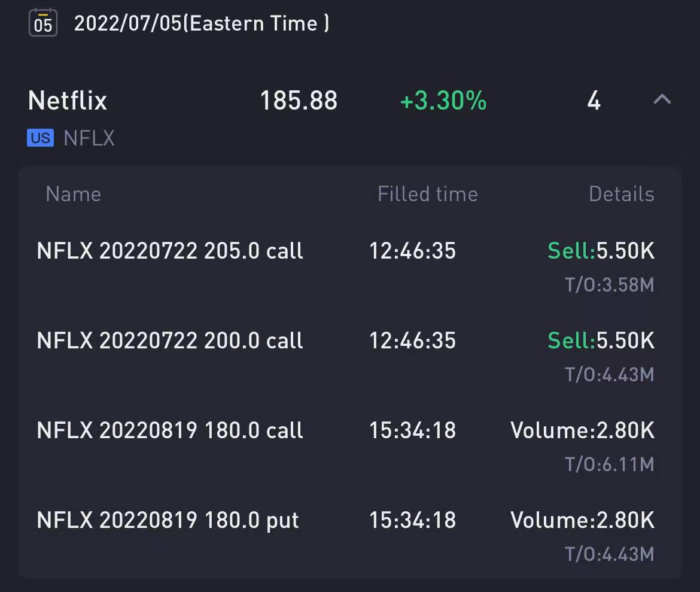
Task: Click the 185.88 stock price
Action: [x=299, y=101]
